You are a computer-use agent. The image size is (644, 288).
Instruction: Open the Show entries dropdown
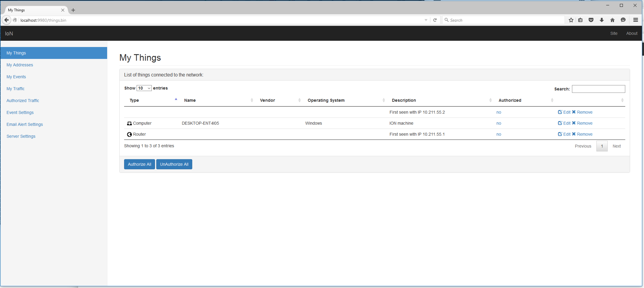click(x=144, y=88)
